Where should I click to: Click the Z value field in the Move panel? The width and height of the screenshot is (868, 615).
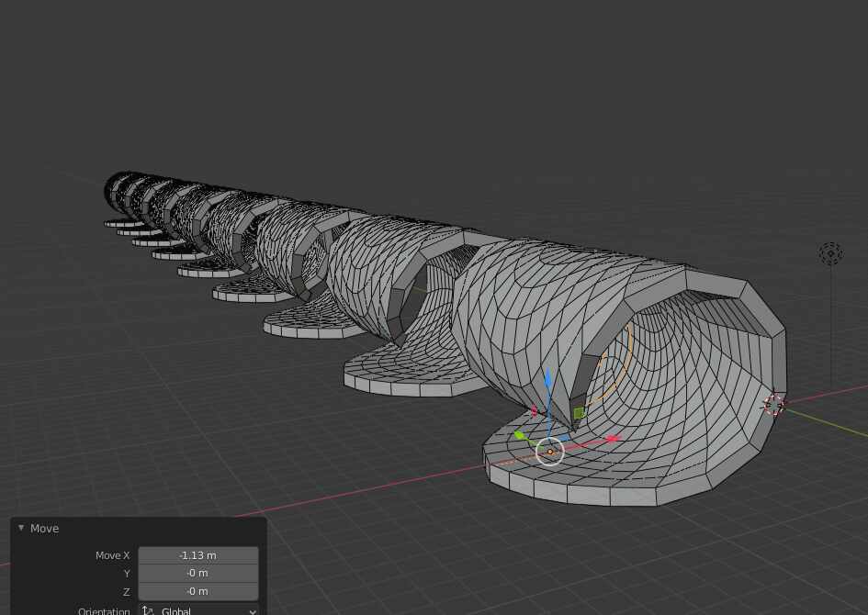pos(197,590)
